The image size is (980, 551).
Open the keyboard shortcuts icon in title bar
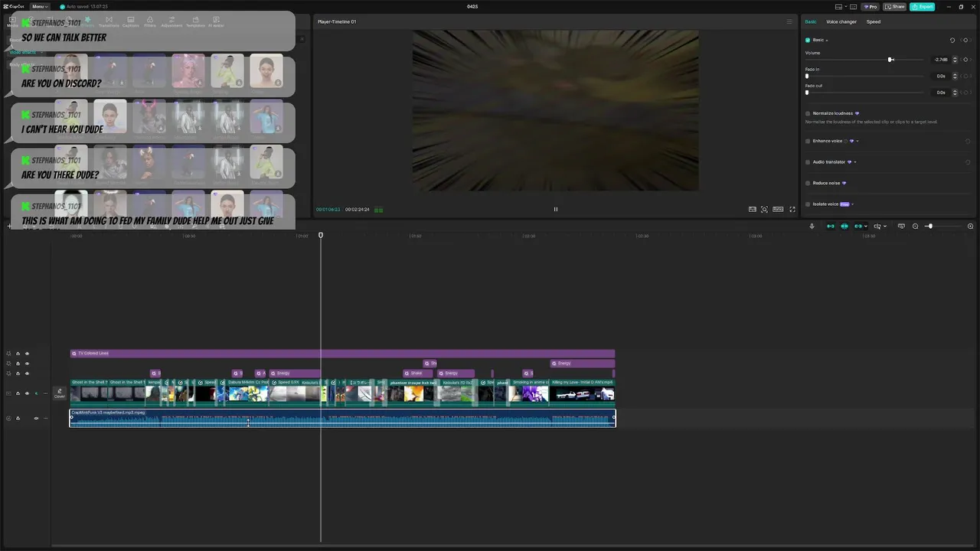pyautogui.click(x=854, y=6)
